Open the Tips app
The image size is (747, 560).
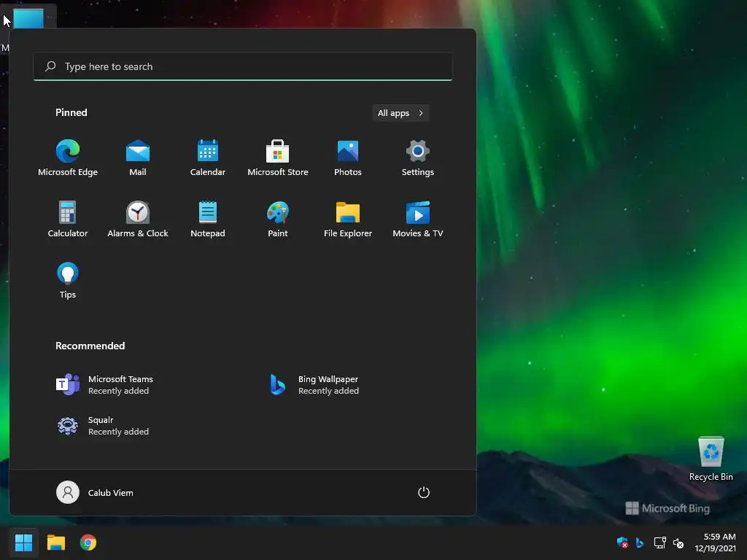click(x=68, y=281)
